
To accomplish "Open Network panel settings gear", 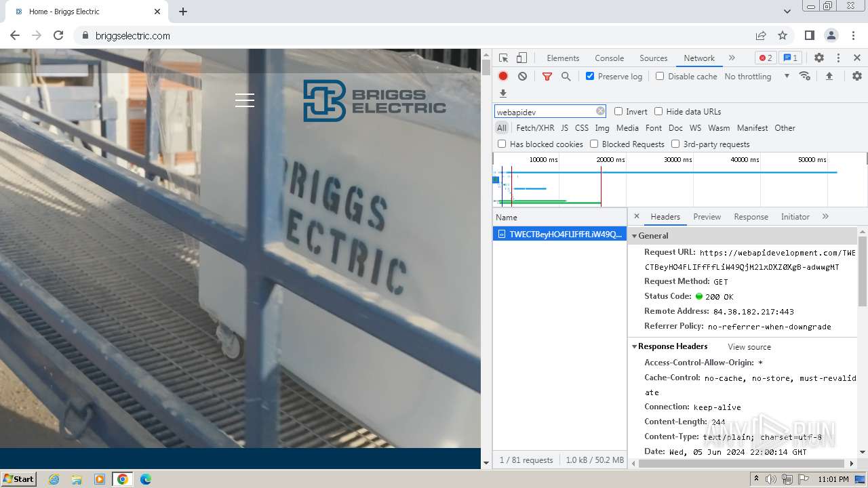I will [x=857, y=77].
